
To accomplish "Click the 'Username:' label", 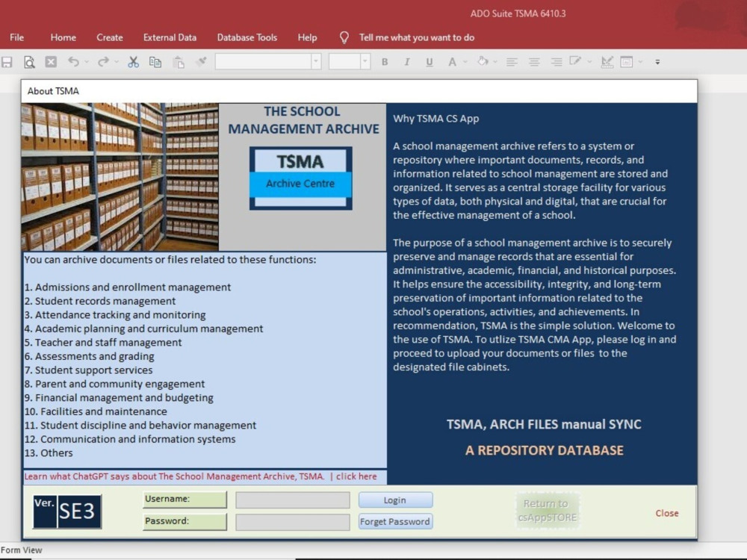I will (x=185, y=500).
